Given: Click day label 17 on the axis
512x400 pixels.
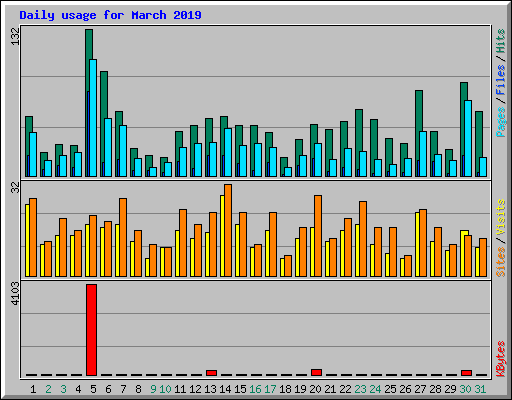Looking at the screenshot, I should 270,389.
